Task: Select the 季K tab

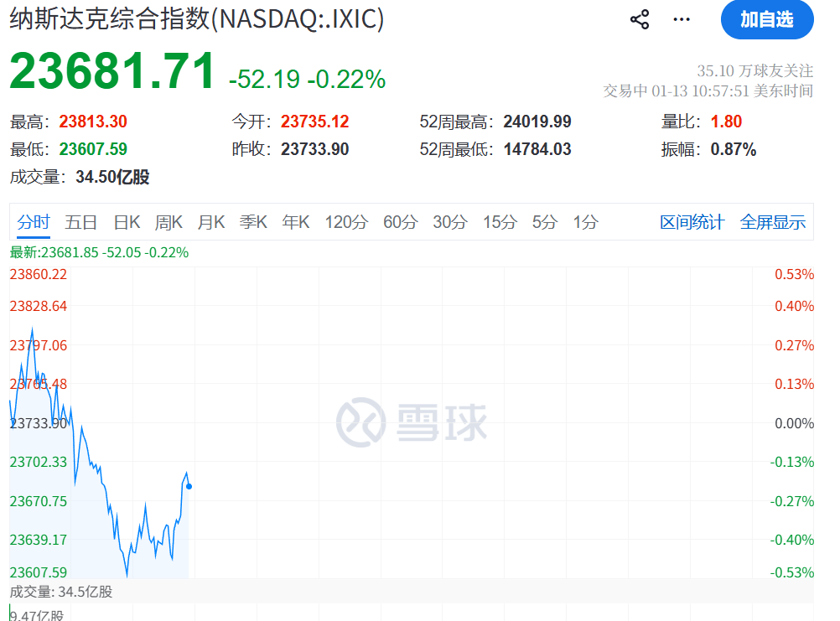Action: tap(253, 221)
